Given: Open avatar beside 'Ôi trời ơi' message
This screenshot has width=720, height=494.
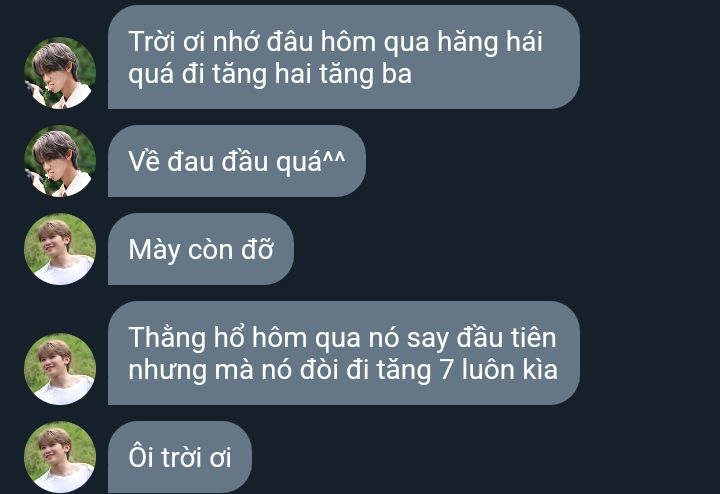Looking at the screenshot, I should click(x=60, y=457).
